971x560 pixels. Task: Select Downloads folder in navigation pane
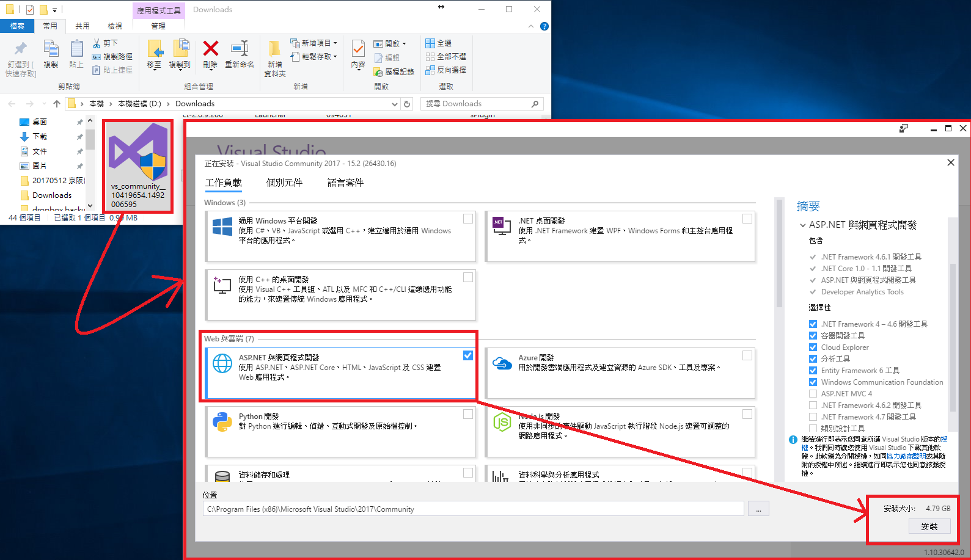point(52,195)
